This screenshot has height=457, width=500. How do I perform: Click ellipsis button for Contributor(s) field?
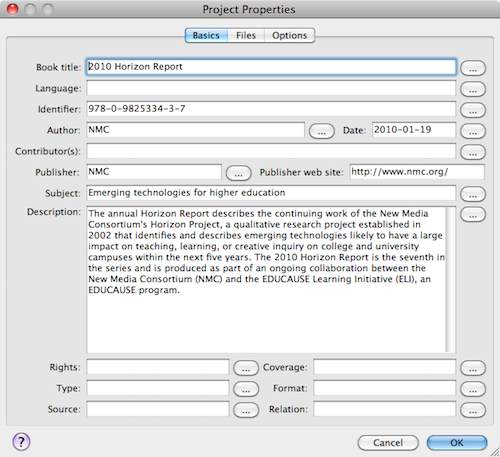pos(473,152)
